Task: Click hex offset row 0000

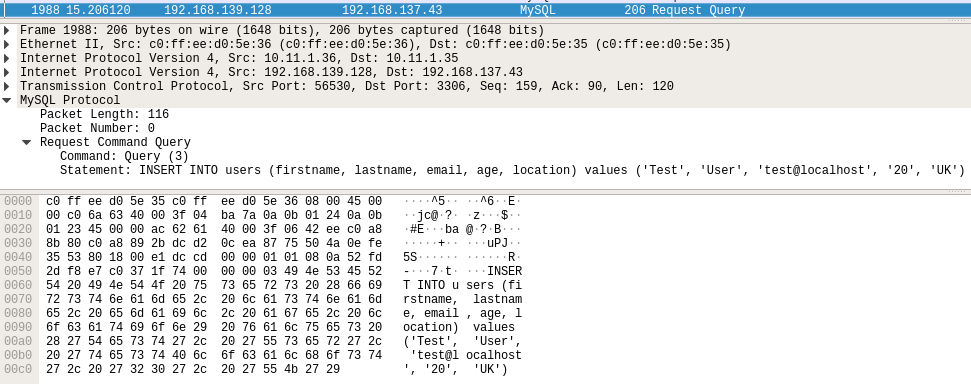Action: tap(18, 201)
